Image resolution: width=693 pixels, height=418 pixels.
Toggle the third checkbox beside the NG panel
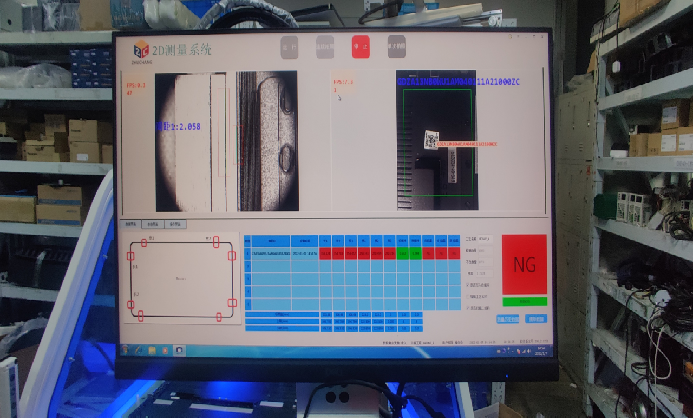(468, 309)
